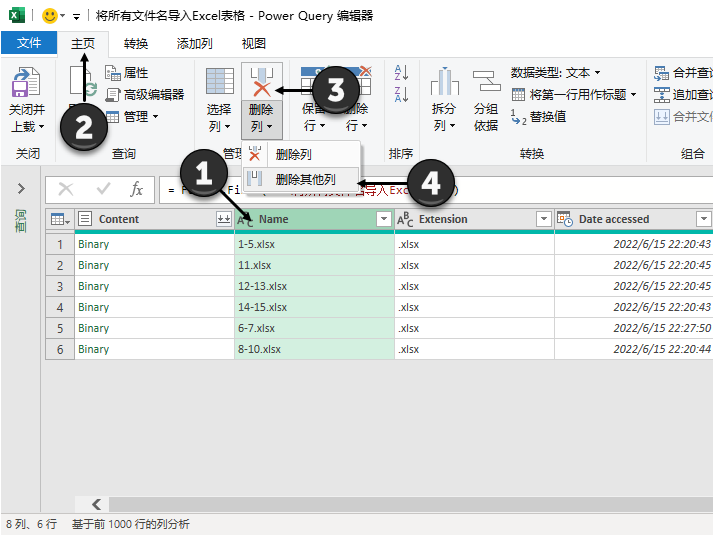
Task: Switch to the 转换 tab
Action: point(136,44)
